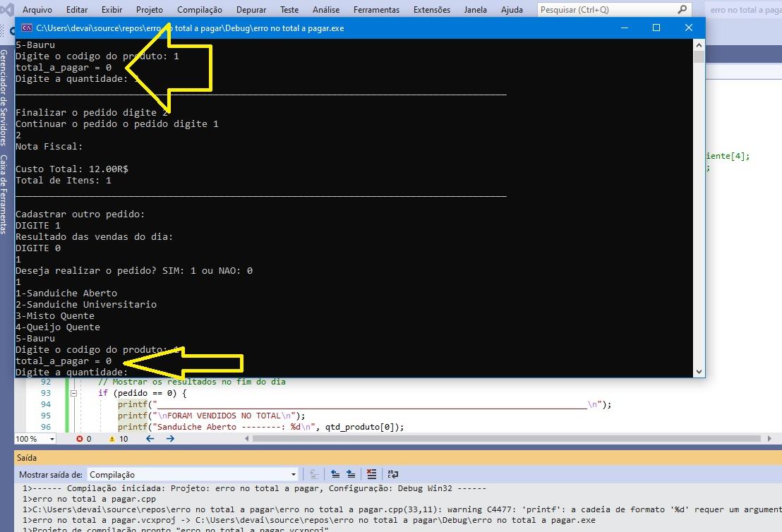Minimize the console window
Screen dimensions: 782x532
pos(625,28)
